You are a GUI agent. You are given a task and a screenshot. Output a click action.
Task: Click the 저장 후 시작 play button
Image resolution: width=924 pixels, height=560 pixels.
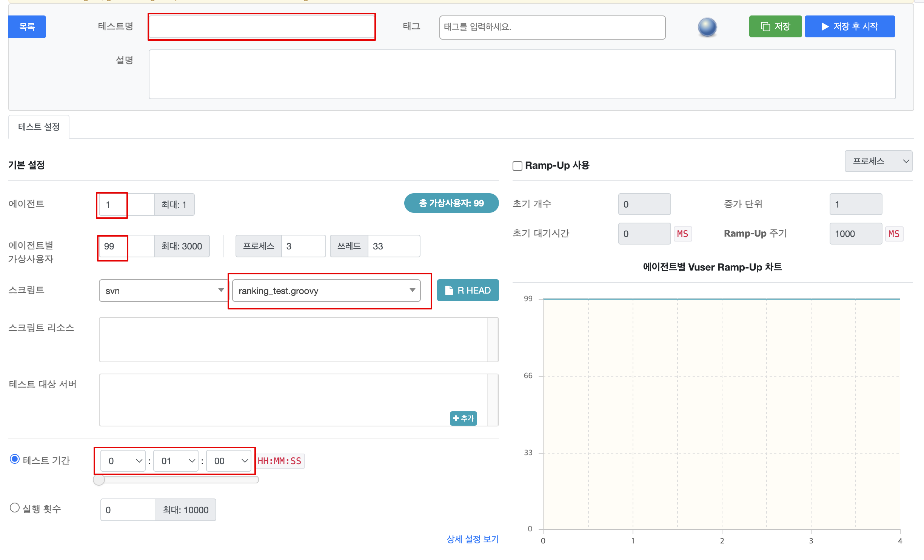click(x=849, y=26)
